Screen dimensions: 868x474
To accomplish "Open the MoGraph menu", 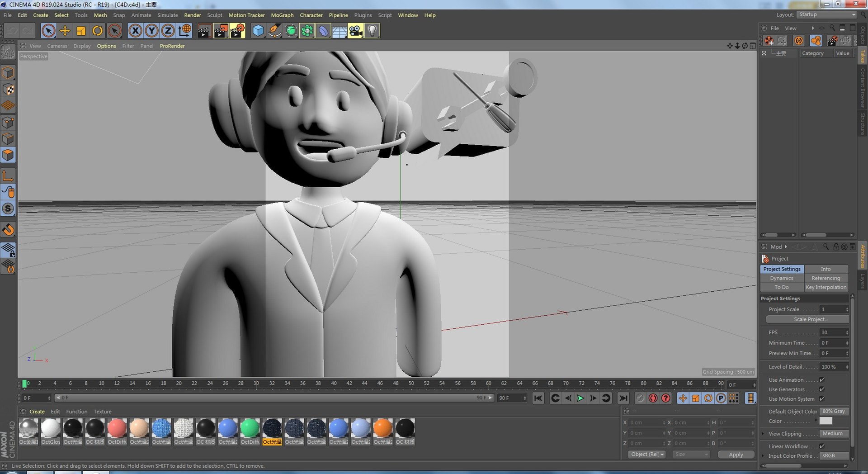I will (x=282, y=15).
